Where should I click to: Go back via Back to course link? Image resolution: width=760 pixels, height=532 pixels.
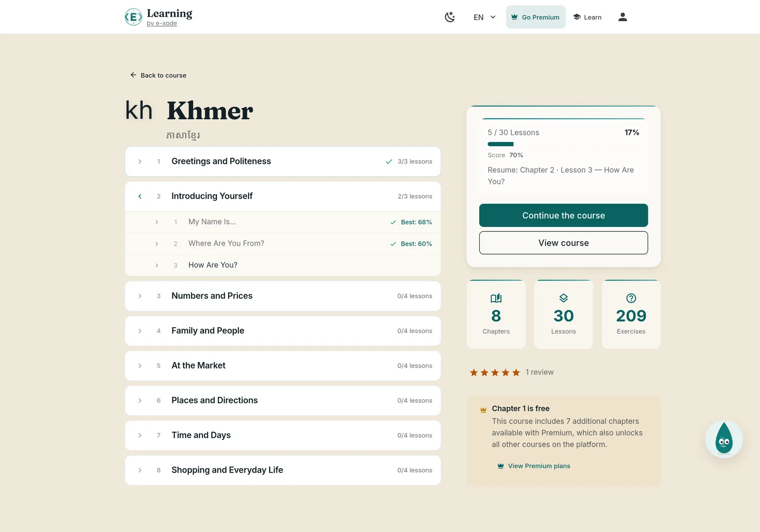(158, 75)
